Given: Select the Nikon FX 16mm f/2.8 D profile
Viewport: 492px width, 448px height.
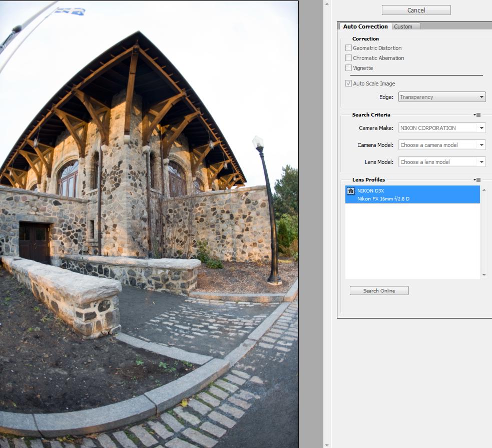Looking at the screenshot, I should coord(383,199).
